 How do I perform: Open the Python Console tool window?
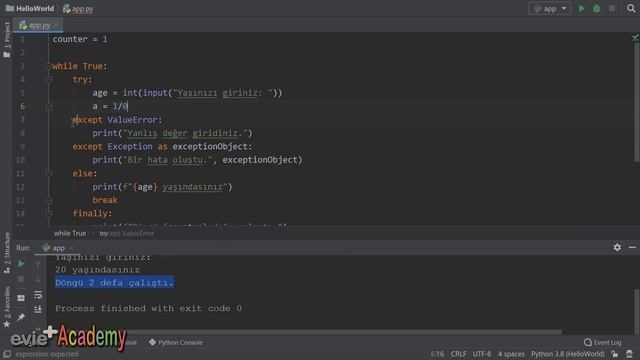[x=176, y=342]
